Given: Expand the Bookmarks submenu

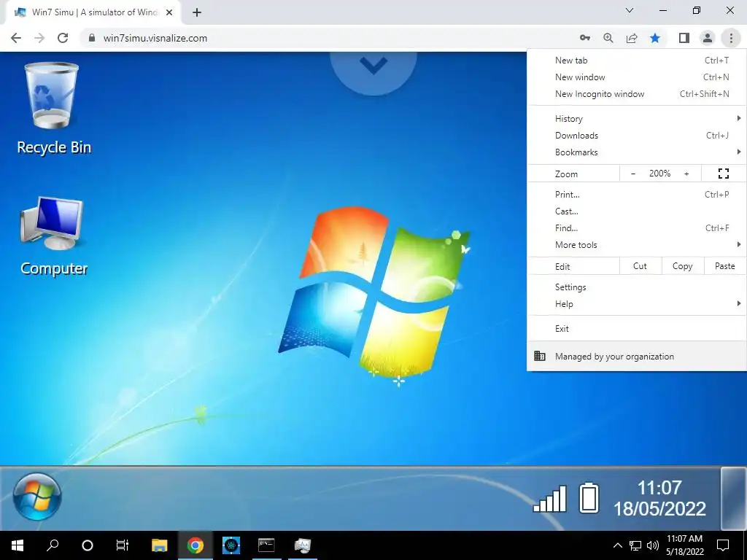Looking at the screenshot, I should click(x=636, y=152).
